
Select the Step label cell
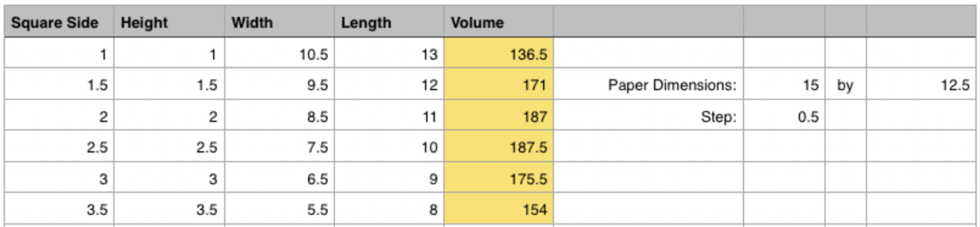pyautogui.click(x=648, y=116)
